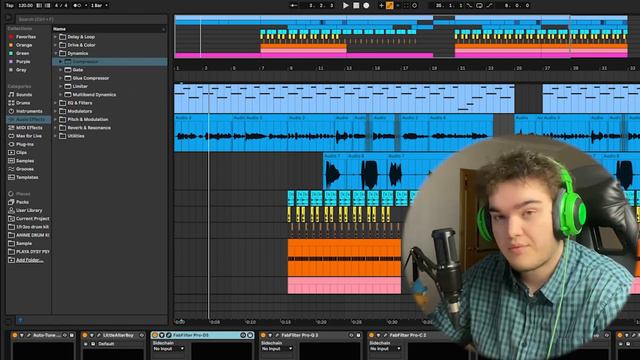
Task: Expand the Modulators folder
Action: pos(56,111)
